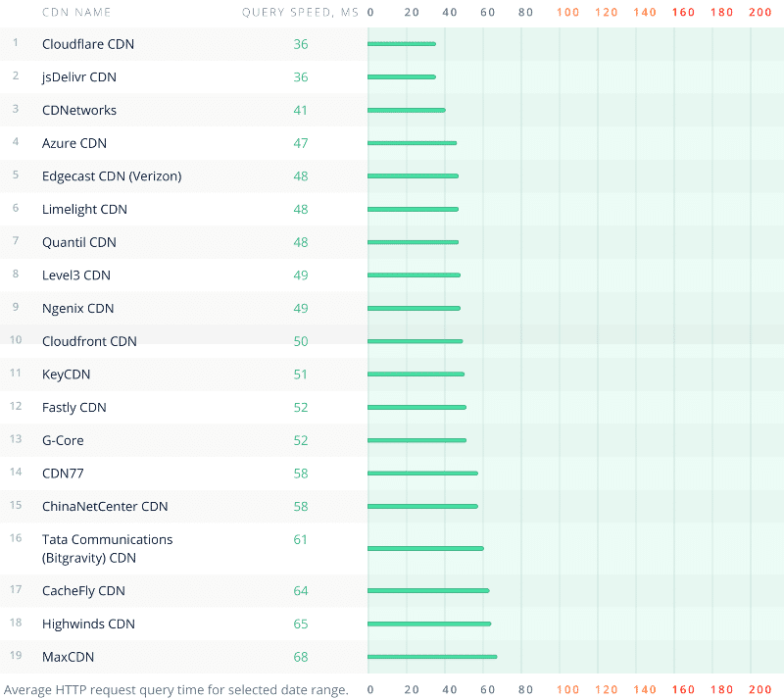
Task: Click the 200 label on bottom axis
Action: point(760,689)
